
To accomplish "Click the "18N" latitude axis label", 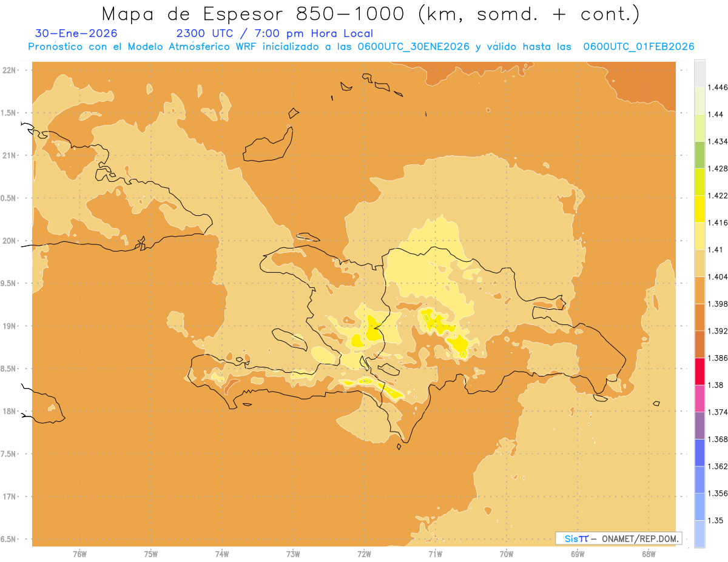I will point(10,412).
